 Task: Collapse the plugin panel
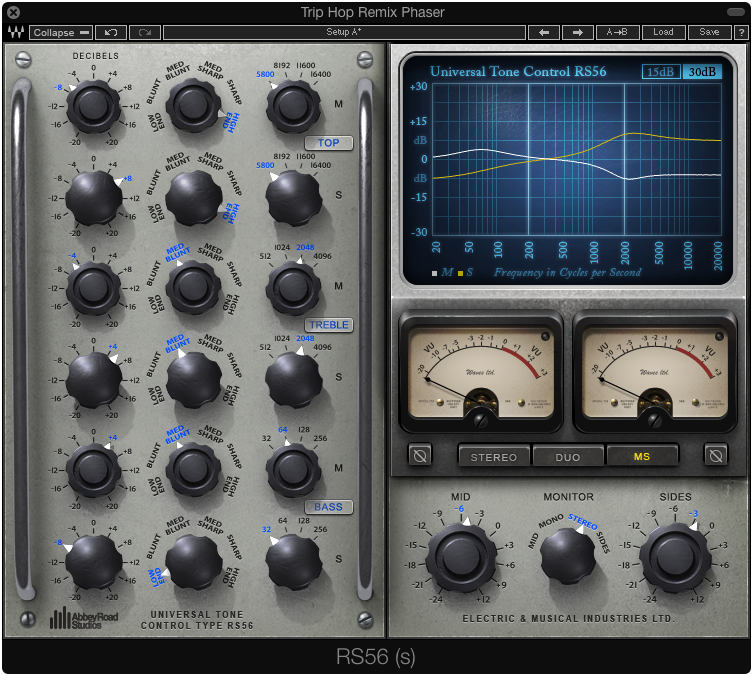pos(61,32)
